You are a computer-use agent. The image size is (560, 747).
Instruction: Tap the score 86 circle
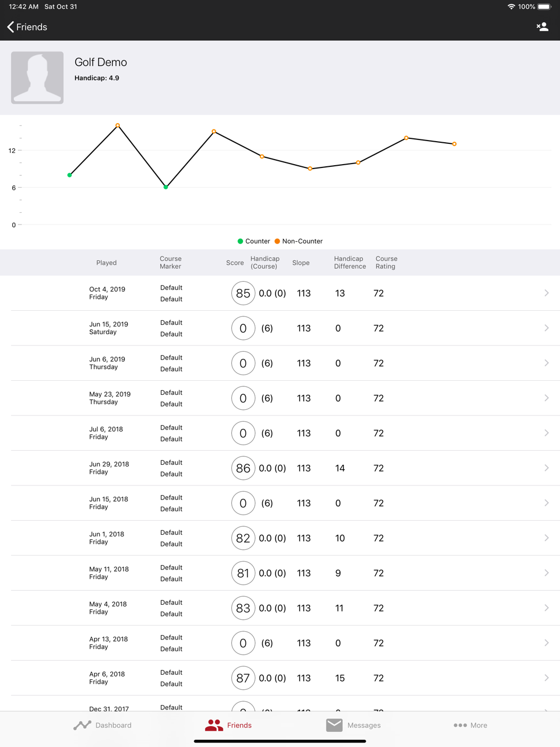(x=243, y=468)
